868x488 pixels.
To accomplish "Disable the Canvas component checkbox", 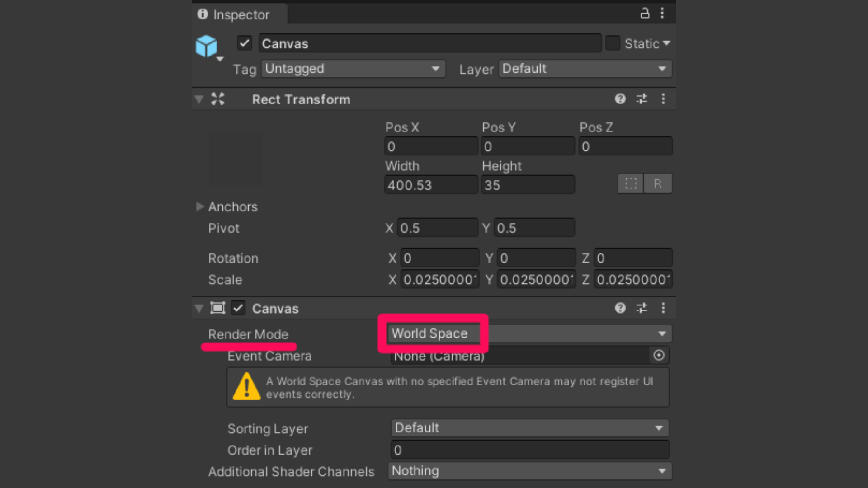I will click(x=238, y=308).
